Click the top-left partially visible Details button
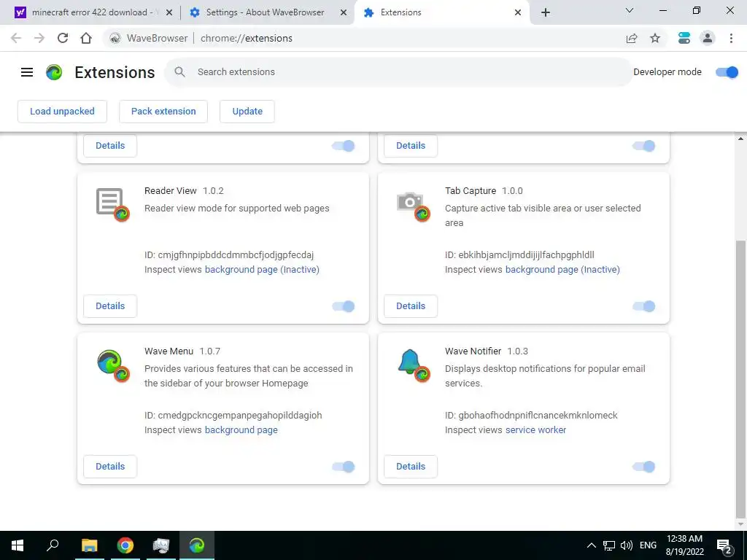The height and width of the screenshot is (560, 747). tap(110, 146)
